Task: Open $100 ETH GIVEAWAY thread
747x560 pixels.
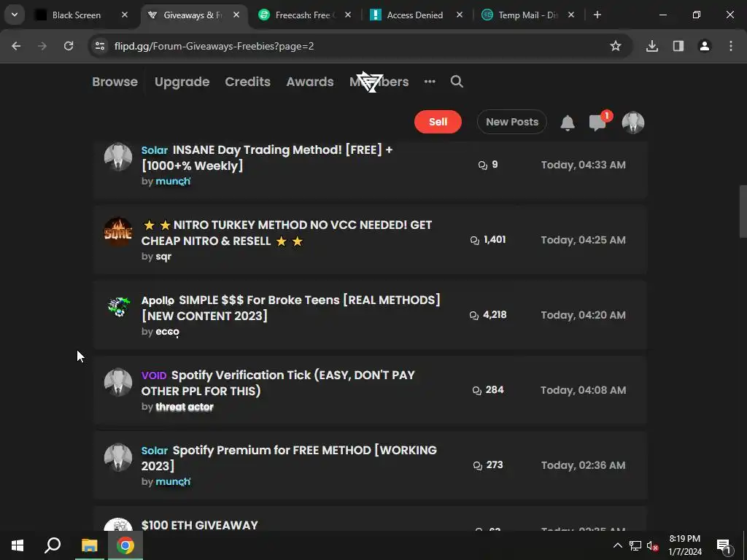Action: click(x=200, y=525)
